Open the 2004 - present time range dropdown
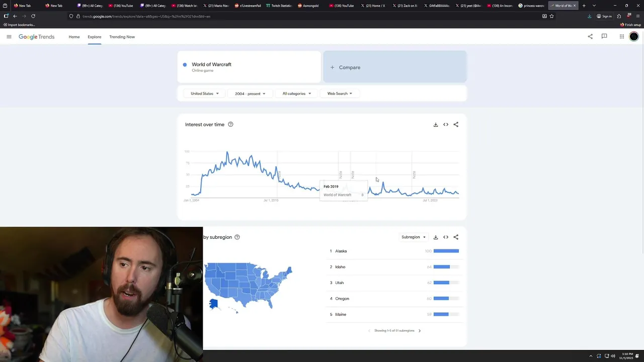The width and height of the screenshot is (644, 362). click(x=250, y=94)
